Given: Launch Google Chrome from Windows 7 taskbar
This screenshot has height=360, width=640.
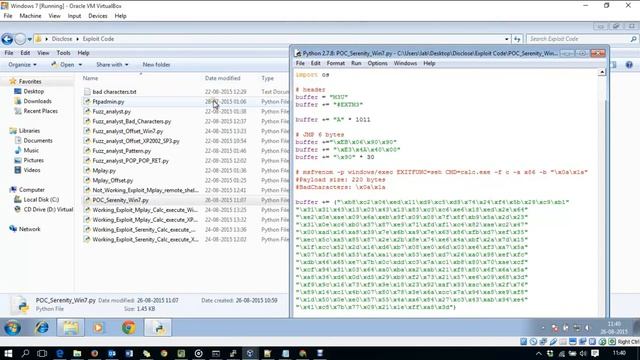Looking at the screenshot, I should click(129, 328).
